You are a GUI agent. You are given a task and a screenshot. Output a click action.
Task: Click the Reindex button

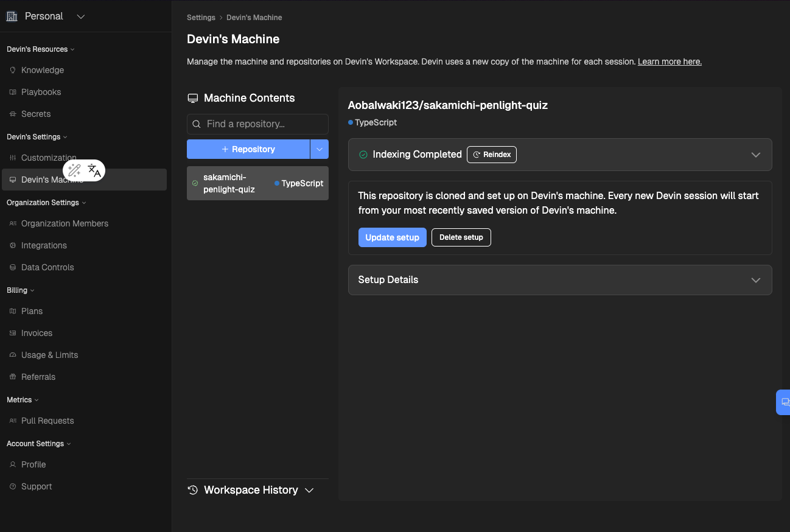point(492,155)
